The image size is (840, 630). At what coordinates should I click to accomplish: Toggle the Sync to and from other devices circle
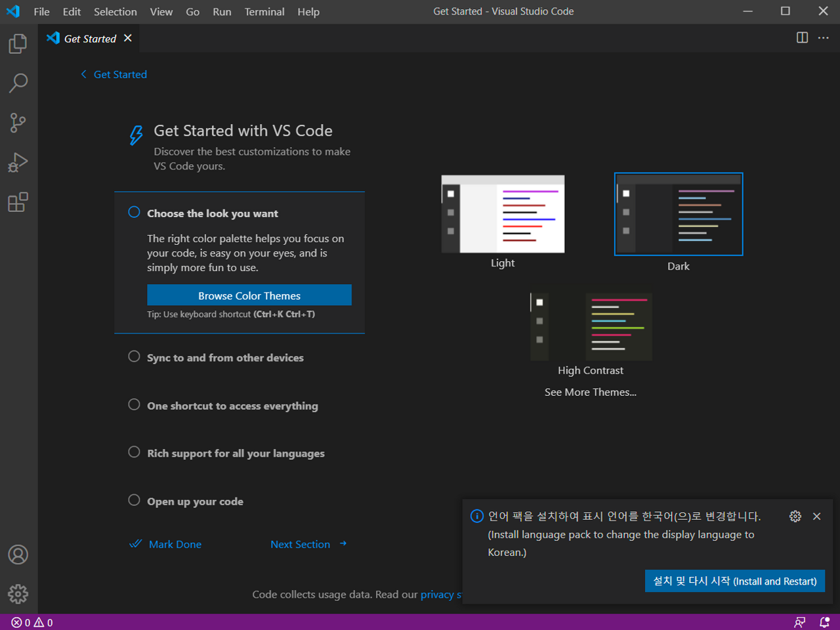[x=134, y=356]
